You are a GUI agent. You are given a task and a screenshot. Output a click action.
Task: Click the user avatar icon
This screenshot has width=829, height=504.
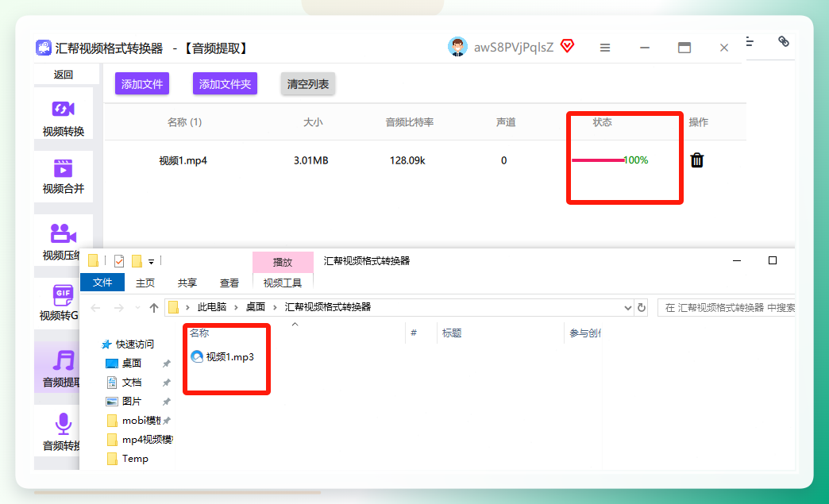point(458,47)
